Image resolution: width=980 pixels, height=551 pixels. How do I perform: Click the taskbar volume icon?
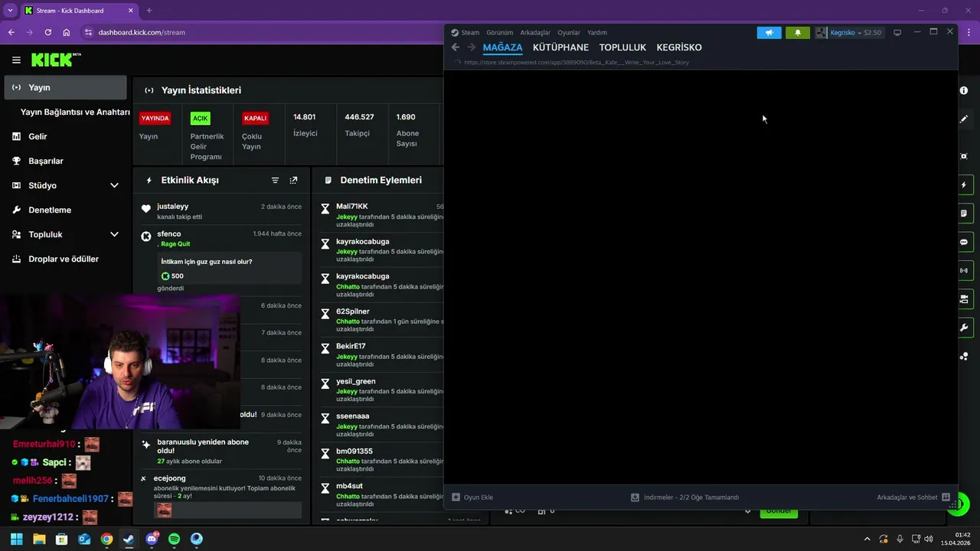929,539
